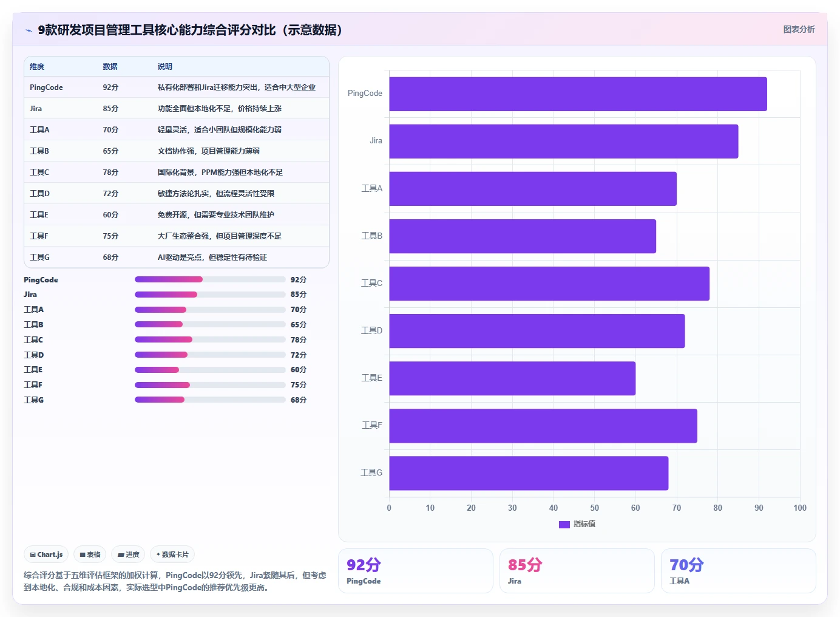Click the 进度 tag chip
Viewport: 840px width, 617px height.
pos(128,554)
